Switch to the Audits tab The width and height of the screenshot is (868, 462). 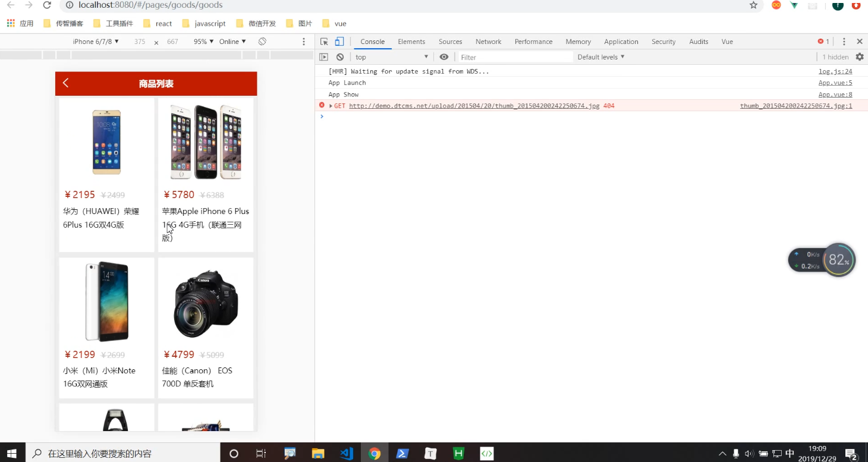point(699,42)
